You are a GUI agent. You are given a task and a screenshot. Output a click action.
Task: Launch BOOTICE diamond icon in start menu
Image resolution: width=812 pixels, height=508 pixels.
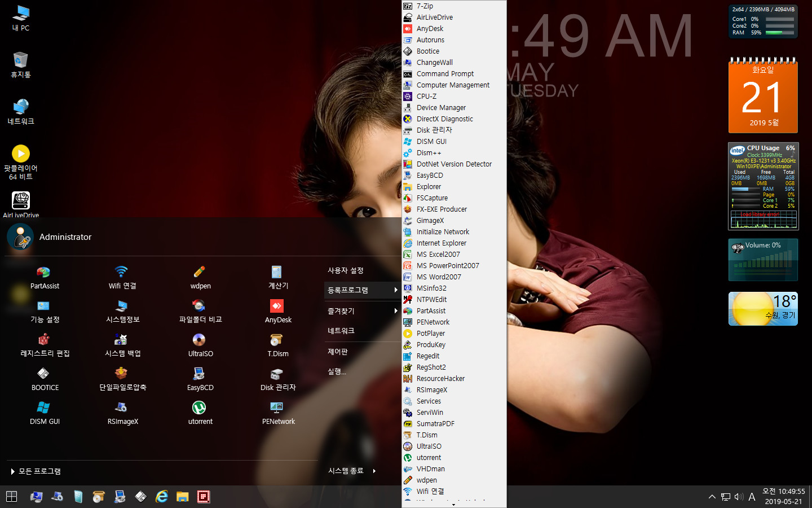click(x=44, y=379)
